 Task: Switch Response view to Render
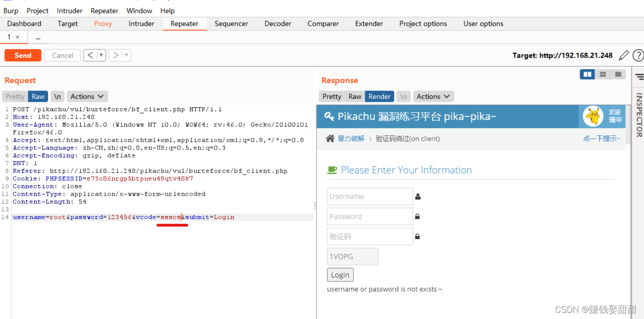[x=380, y=96]
